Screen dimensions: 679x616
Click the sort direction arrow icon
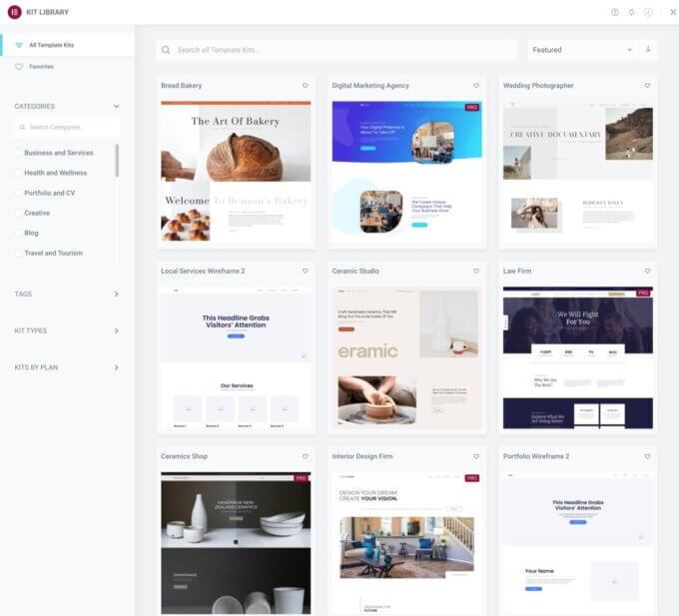[648, 49]
